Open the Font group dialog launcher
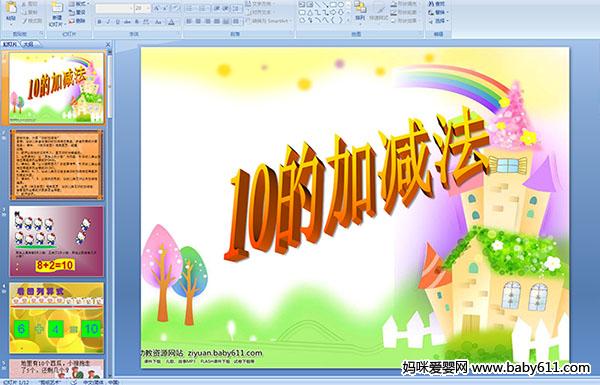The height and width of the screenshot is (385, 600). (x=179, y=34)
